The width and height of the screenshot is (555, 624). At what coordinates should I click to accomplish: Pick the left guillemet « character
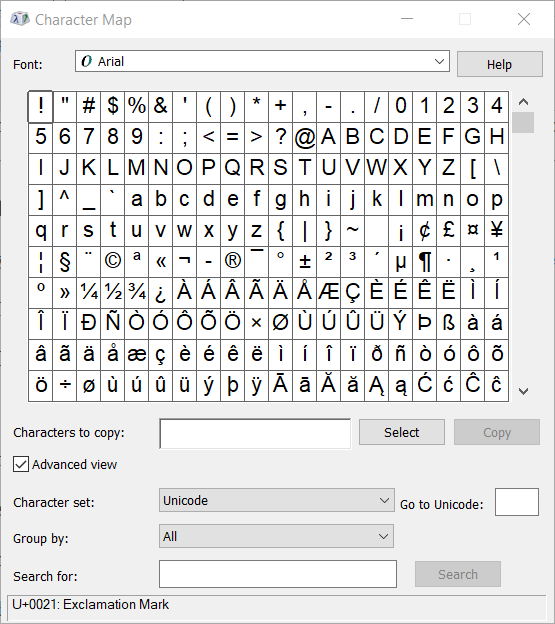[160, 261]
